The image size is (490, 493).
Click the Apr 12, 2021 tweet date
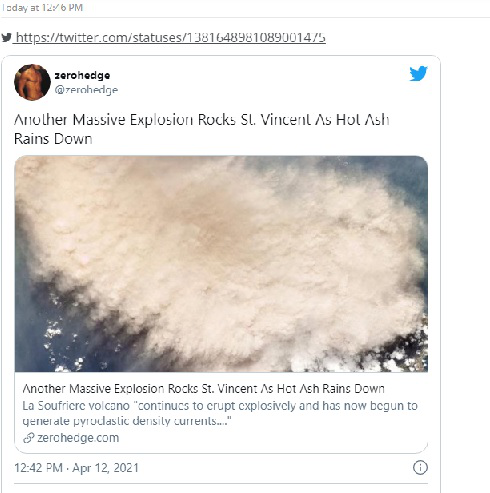pyautogui.click(x=105, y=468)
